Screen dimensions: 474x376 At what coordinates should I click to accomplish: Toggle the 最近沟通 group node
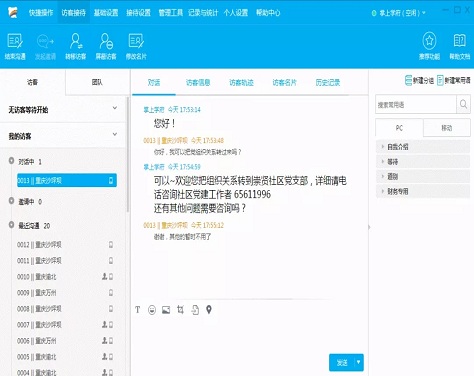click(11, 225)
